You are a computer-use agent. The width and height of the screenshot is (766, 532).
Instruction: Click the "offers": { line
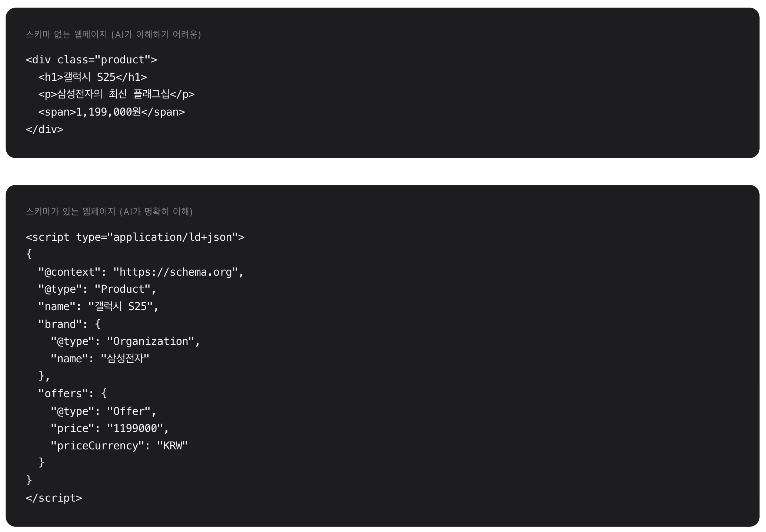pos(73,393)
